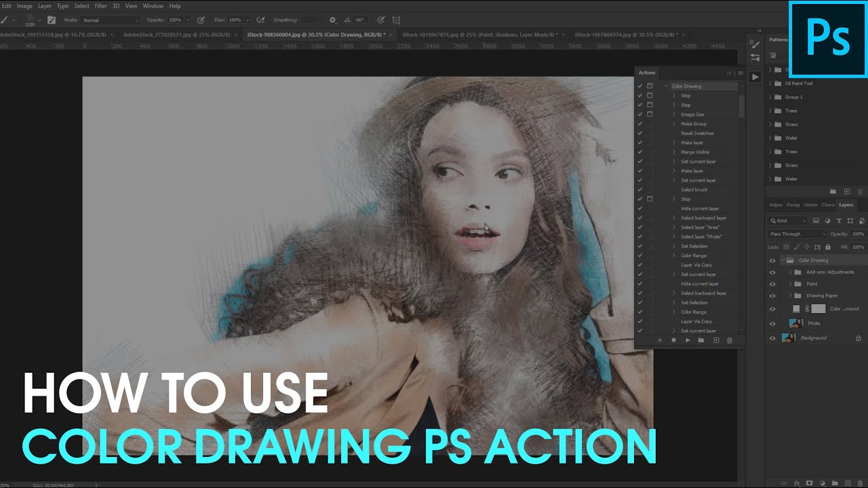
Task: Create new pattern group folder in Patterns panel
Action: click(x=833, y=192)
